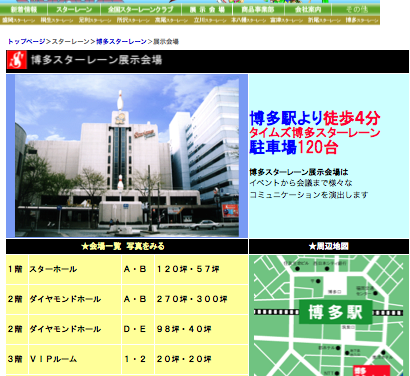Go to 盛岡スターレーン in sub-navigation
Screen dimensions: 410x376
click(x=19, y=20)
